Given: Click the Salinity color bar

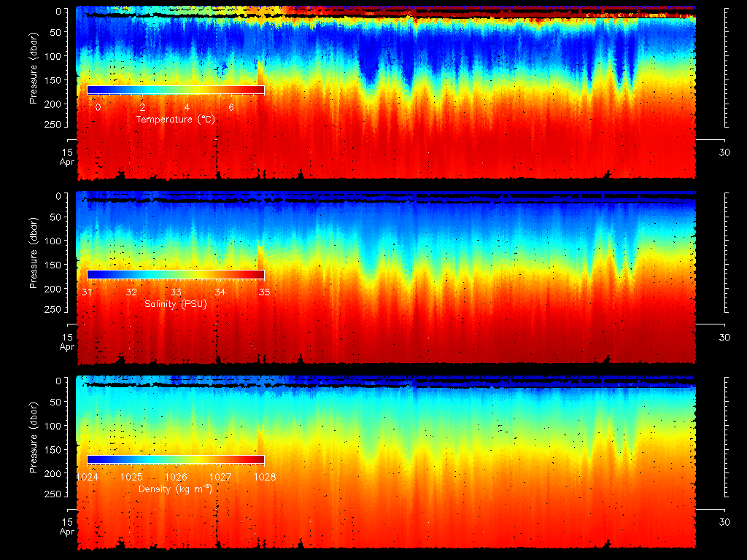Looking at the screenshot, I should tap(176, 275).
